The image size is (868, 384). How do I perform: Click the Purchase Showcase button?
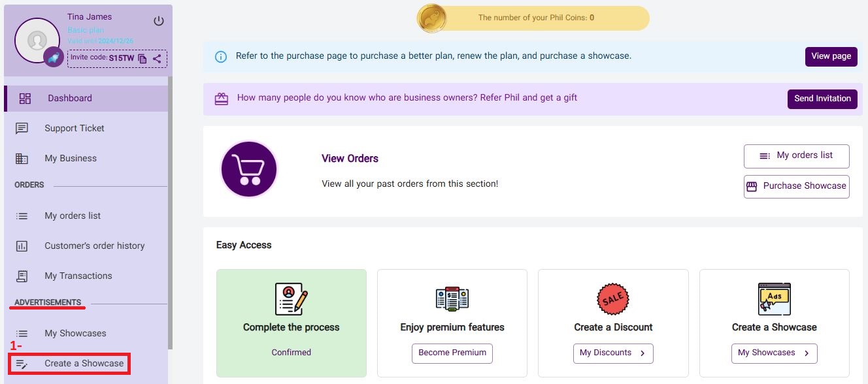point(796,186)
